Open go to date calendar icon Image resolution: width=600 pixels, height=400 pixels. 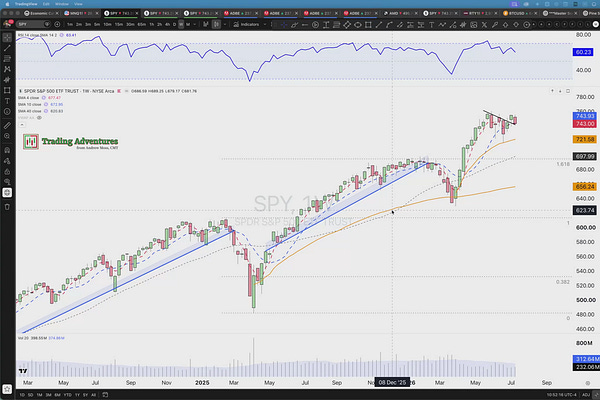pyautogui.click(x=105, y=395)
